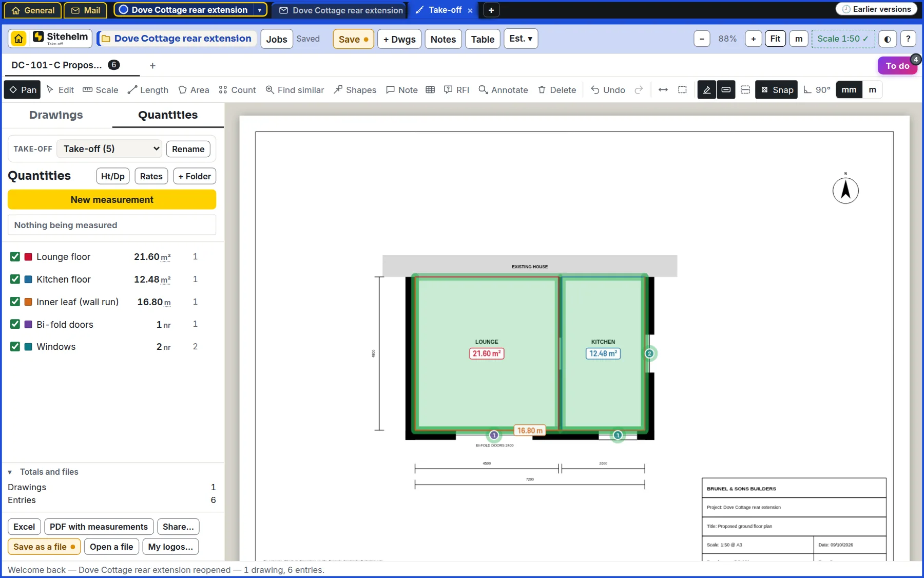This screenshot has height=578, width=924.
Task: Toggle the 90° angle lock
Action: [817, 90]
